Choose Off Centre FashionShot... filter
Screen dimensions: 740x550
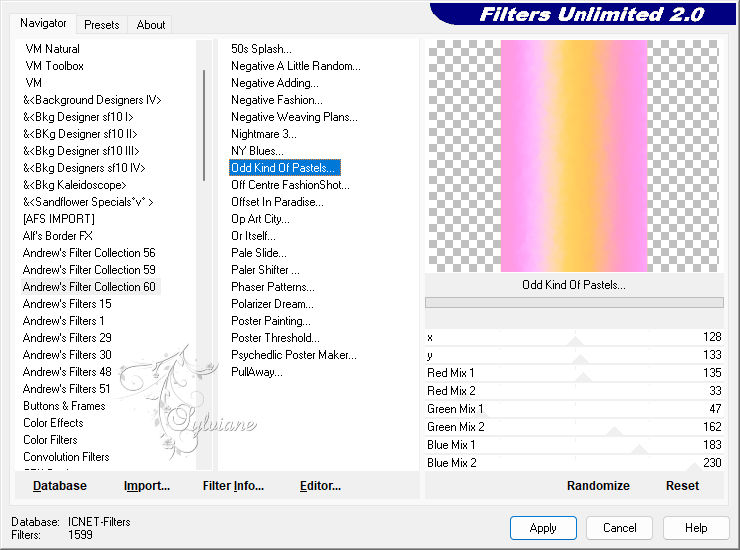coord(290,185)
